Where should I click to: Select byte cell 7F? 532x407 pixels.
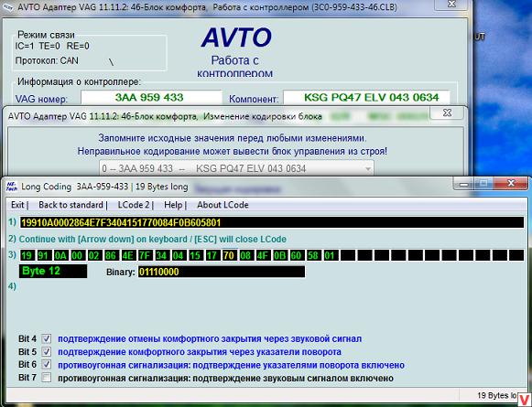pos(145,255)
